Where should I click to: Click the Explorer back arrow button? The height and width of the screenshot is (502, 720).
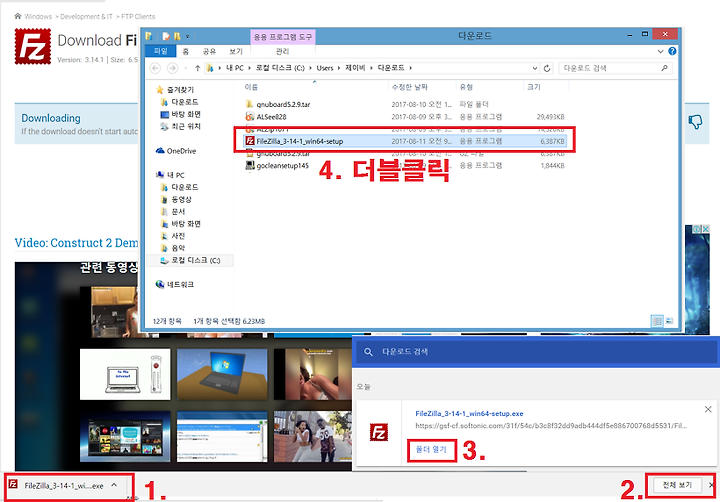(x=155, y=68)
